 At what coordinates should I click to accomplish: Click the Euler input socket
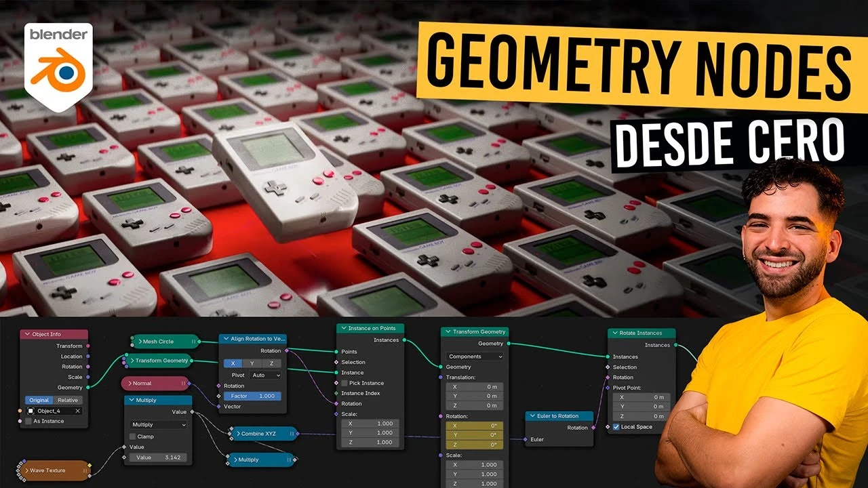tap(526, 439)
